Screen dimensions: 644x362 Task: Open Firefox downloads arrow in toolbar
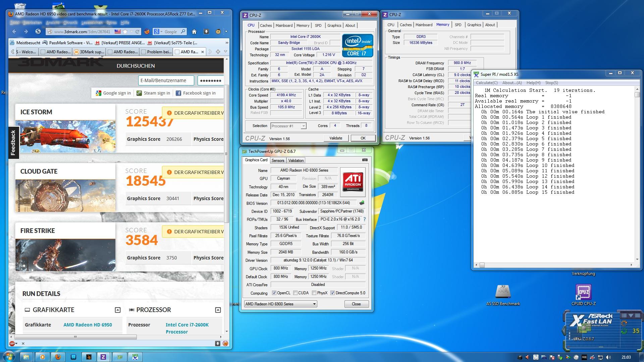click(x=206, y=32)
